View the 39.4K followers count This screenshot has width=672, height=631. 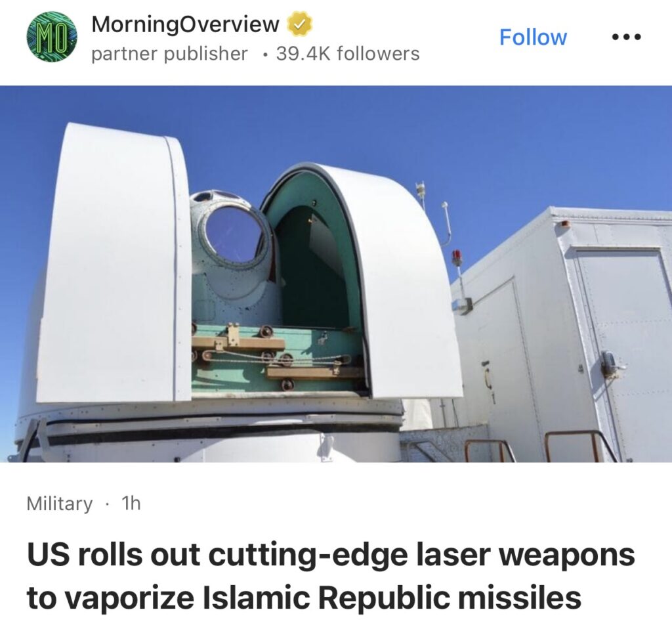pos(348,54)
